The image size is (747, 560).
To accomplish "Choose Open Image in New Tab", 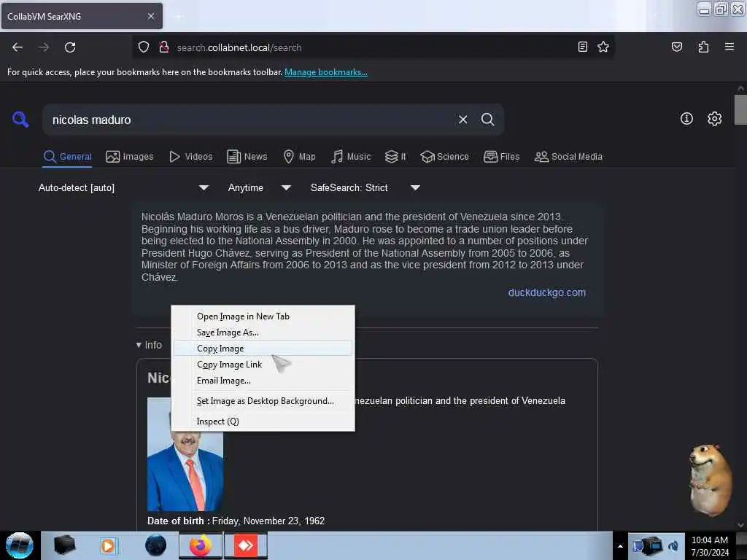I will (x=263, y=316).
